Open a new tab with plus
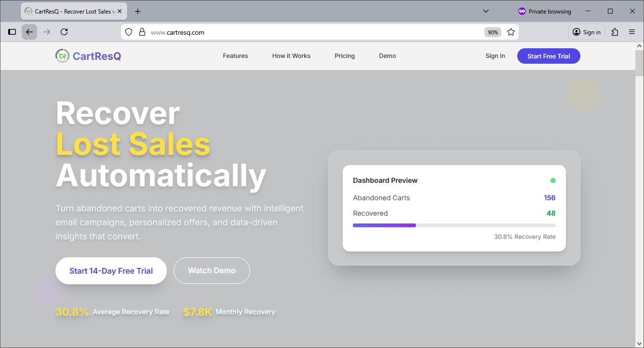This screenshot has height=348, width=644. click(x=138, y=11)
